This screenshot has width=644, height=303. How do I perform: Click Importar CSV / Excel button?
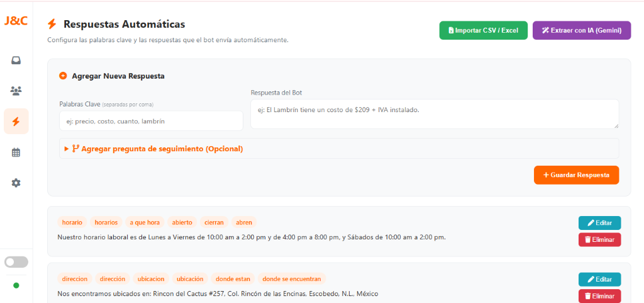pyautogui.click(x=484, y=30)
